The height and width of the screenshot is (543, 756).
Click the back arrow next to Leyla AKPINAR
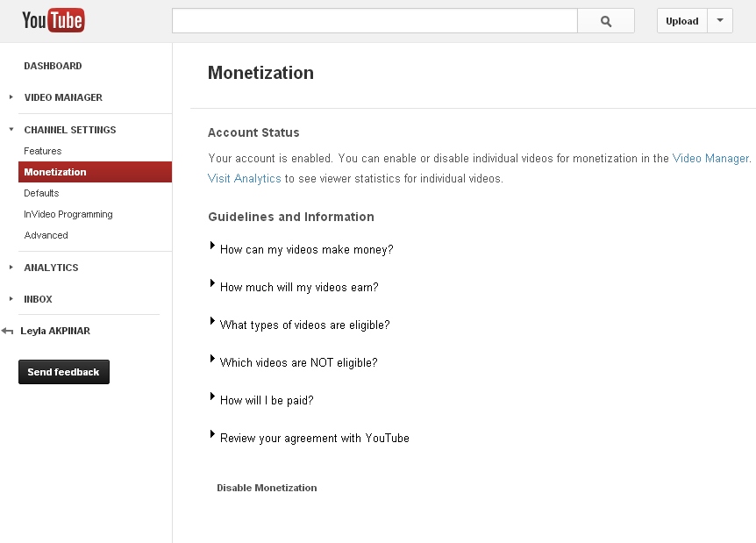(x=7, y=331)
